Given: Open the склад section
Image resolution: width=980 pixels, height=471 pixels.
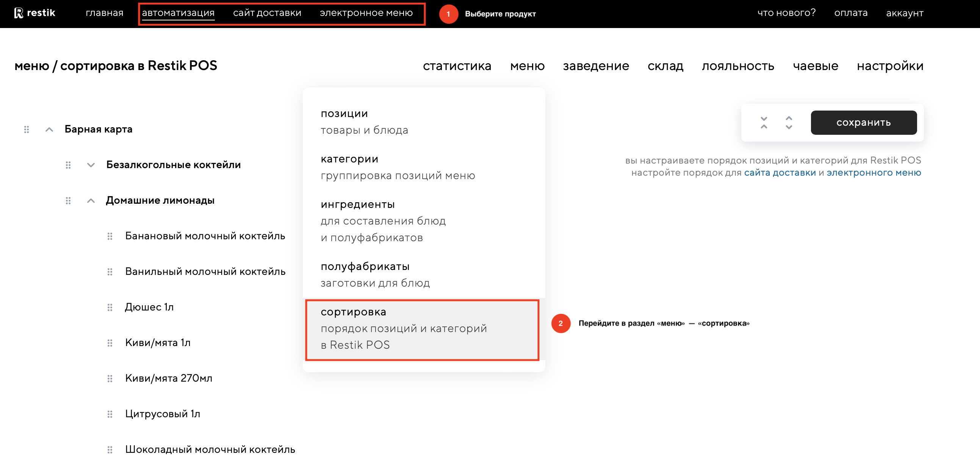Looking at the screenshot, I should pos(665,66).
